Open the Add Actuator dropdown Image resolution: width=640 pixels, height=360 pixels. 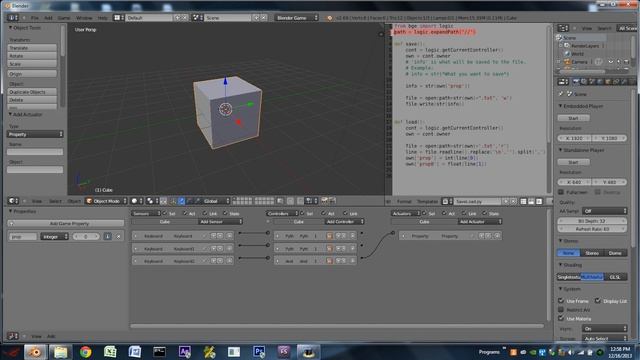coord(479,221)
